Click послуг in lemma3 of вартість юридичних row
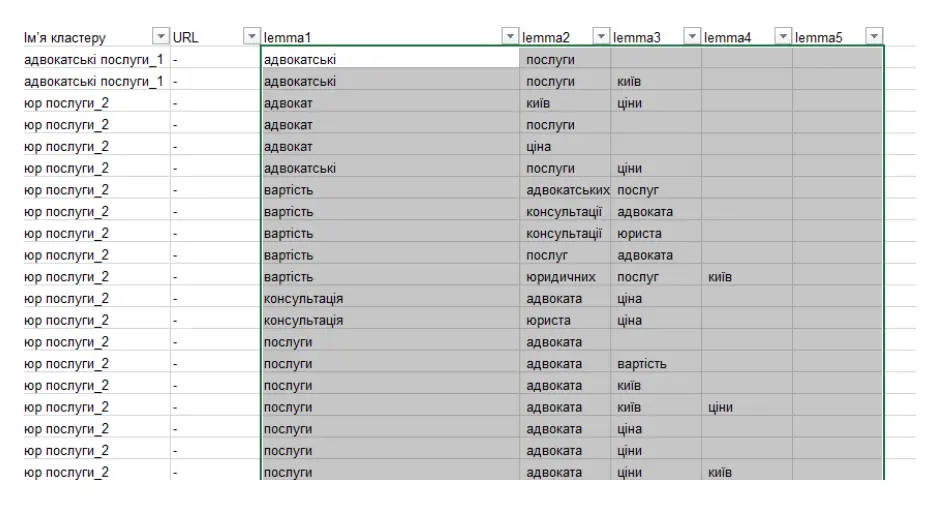 [x=656, y=277]
